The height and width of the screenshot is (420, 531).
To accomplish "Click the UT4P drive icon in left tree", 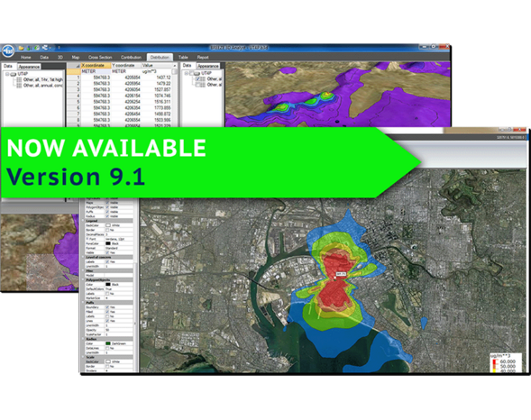I will (x=14, y=74).
